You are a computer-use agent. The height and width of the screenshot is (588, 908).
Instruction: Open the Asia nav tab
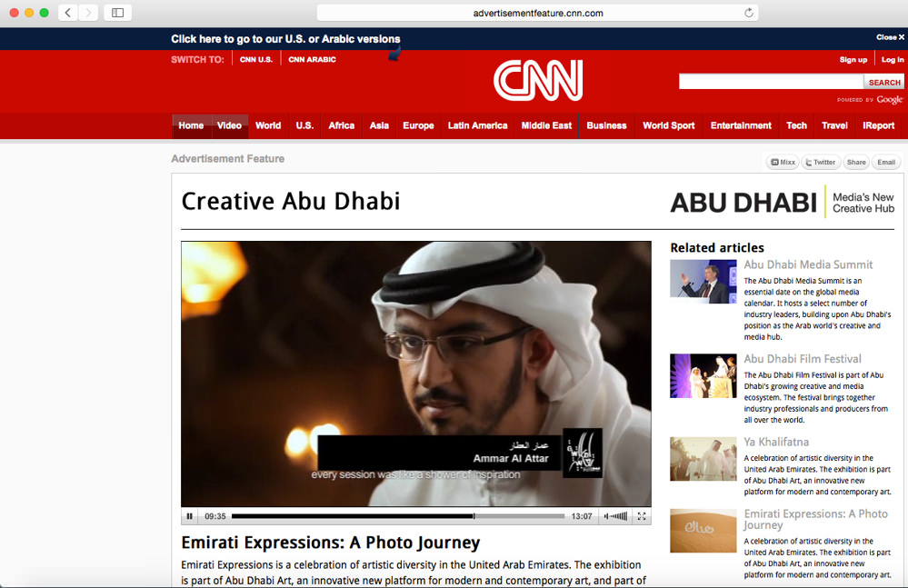click(x=379, y=125)
